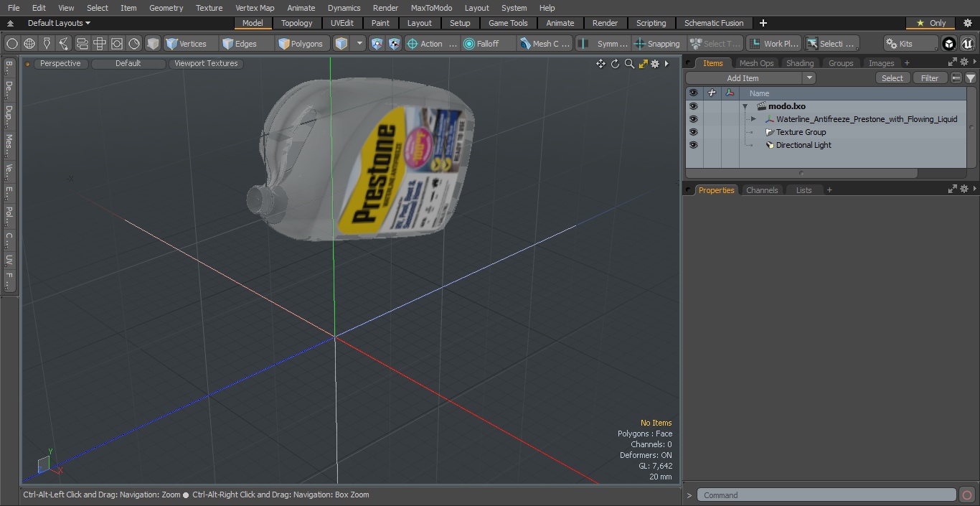The height and width of the screenshot is (506, 980).
Task: Open the File menu
Action: coord(14,8)
